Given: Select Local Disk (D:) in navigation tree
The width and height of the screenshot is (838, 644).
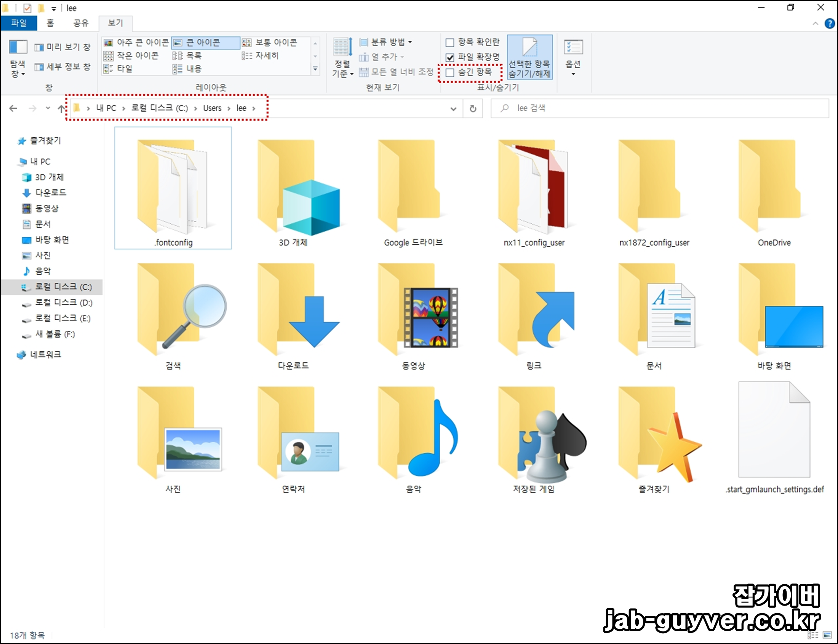Looking at the screenshot, I should click(64, 303).
